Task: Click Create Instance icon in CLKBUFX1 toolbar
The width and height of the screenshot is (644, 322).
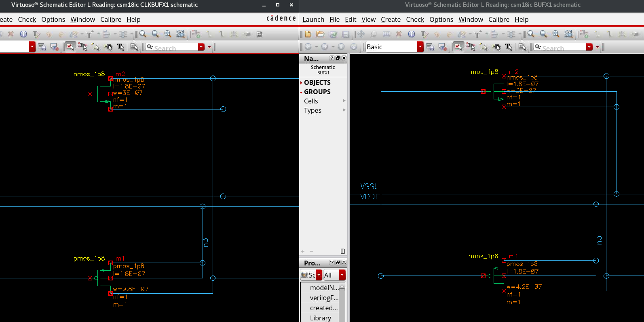Action: coord(196,34)
